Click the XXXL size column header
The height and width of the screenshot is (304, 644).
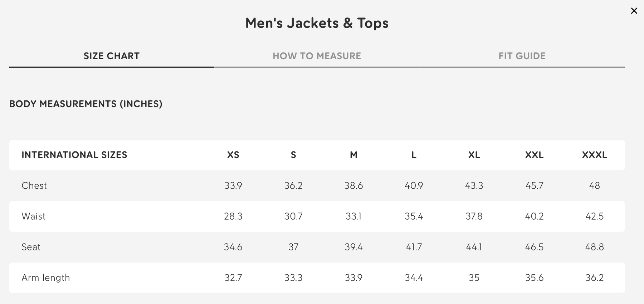pos(594,155)
